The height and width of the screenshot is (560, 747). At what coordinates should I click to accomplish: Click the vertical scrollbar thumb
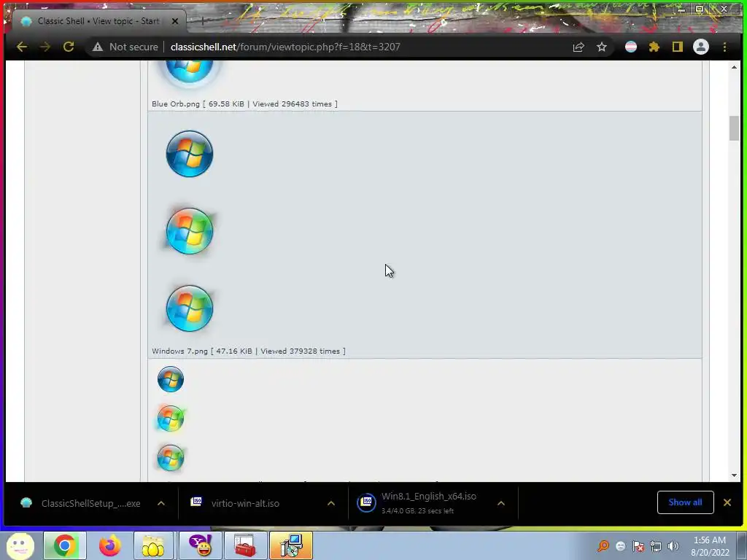point(734,128)
